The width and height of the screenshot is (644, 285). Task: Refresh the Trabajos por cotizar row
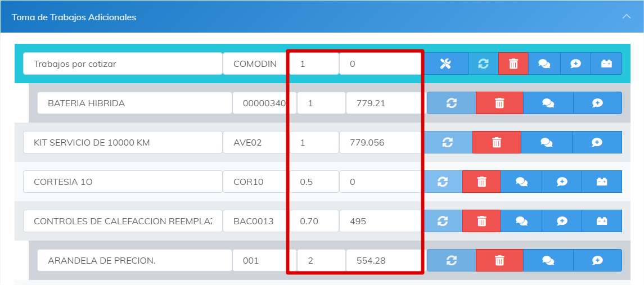point(483,64)
